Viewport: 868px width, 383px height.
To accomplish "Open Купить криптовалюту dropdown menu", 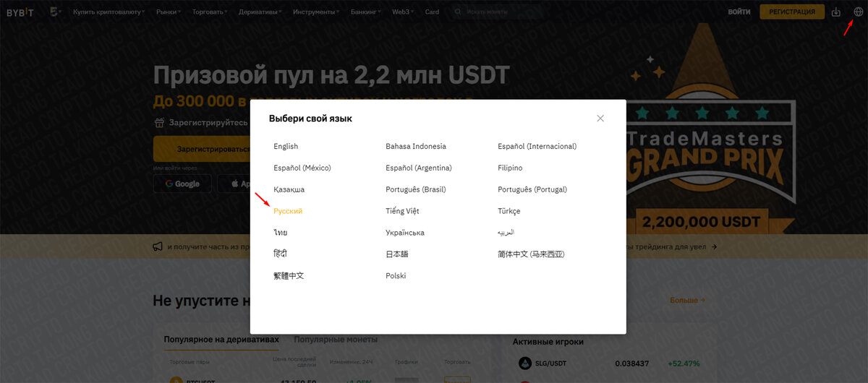I will (109, 12).
